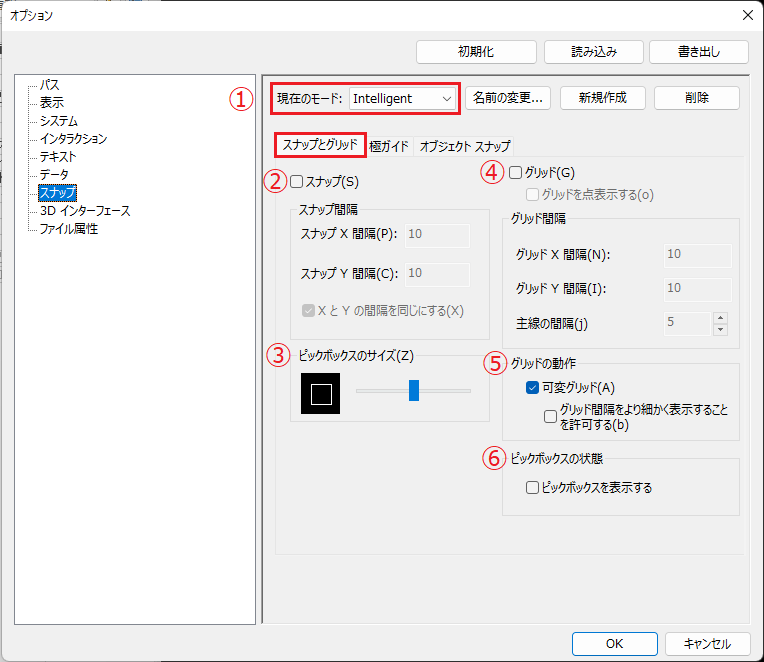The image size is (764, 662).
Task: Select 3D インターフェース in the tree
Action: 85,211
